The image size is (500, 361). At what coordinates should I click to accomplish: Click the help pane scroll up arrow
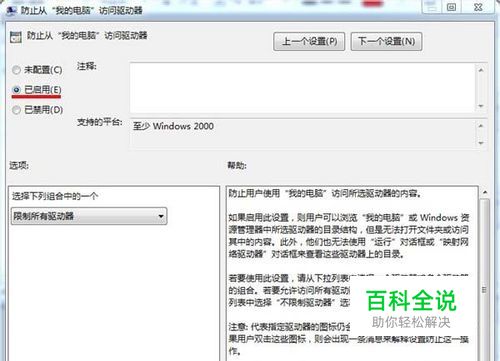click(485, 193)
